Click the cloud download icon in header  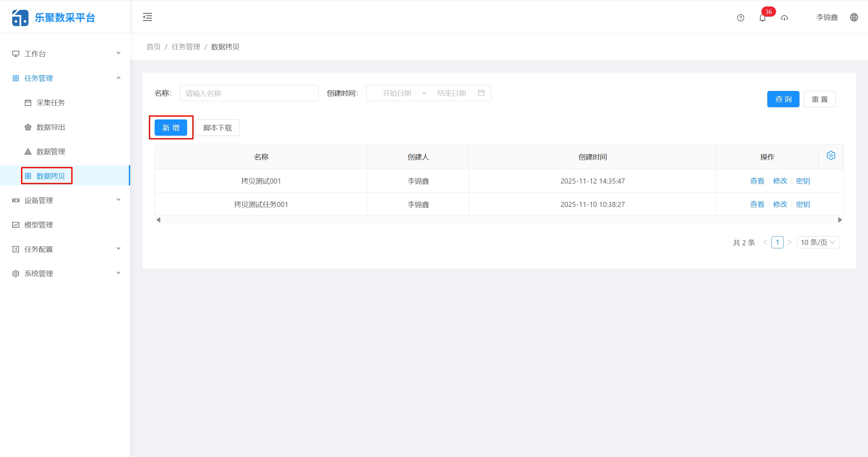[784, 18]
